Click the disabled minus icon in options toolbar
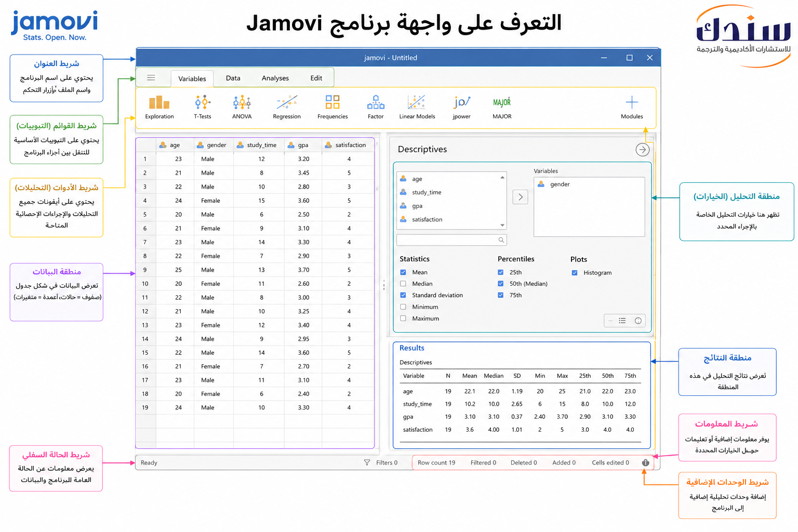Screen dimensions: 798x532 (610, 321)
